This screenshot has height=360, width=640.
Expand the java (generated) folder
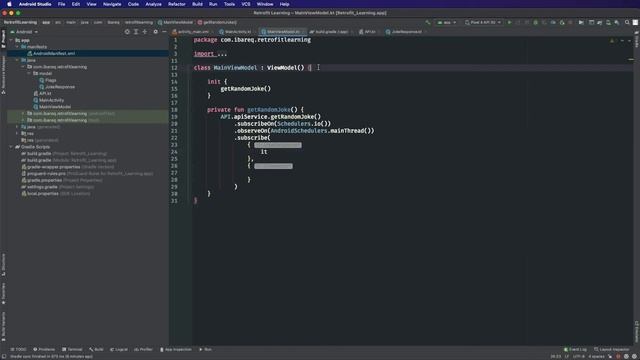[x=17, y=127]
